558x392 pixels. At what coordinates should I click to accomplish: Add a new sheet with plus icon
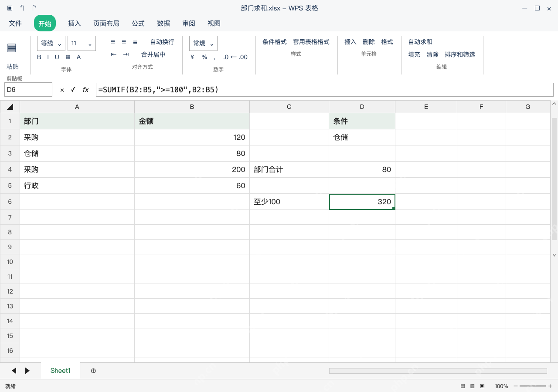coord(93,371)
